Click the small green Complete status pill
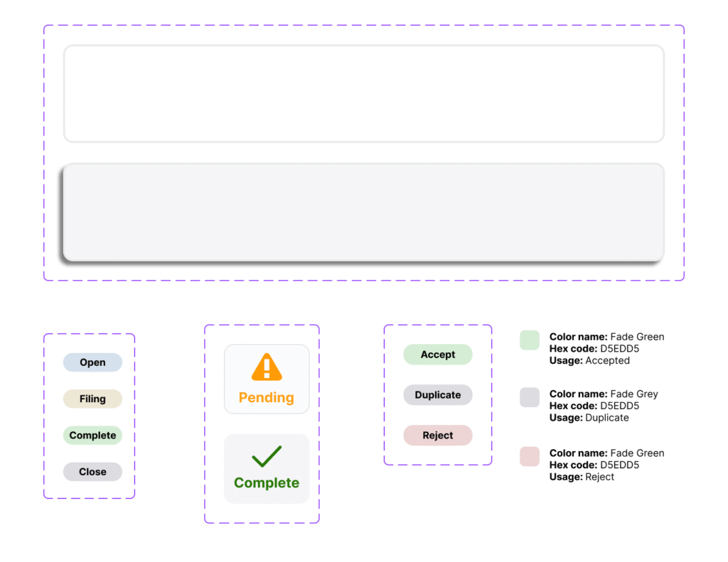Screen dimensions: 728x562 (92, 435)
